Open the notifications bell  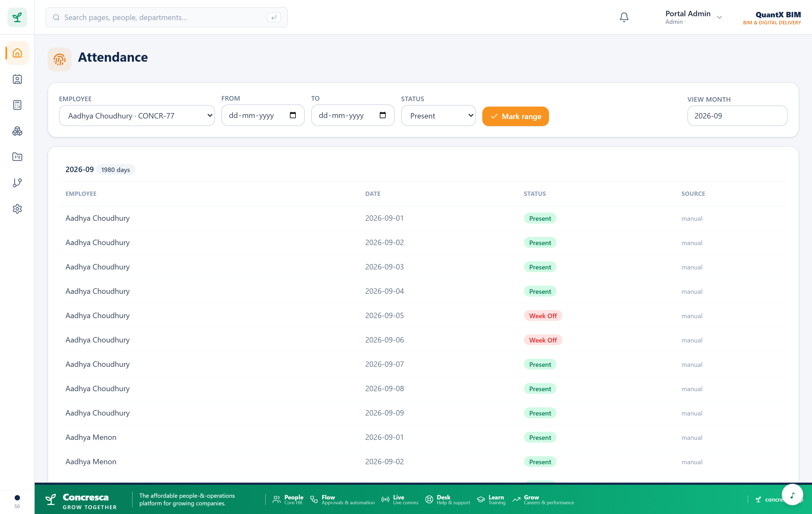tap(624, 17)
